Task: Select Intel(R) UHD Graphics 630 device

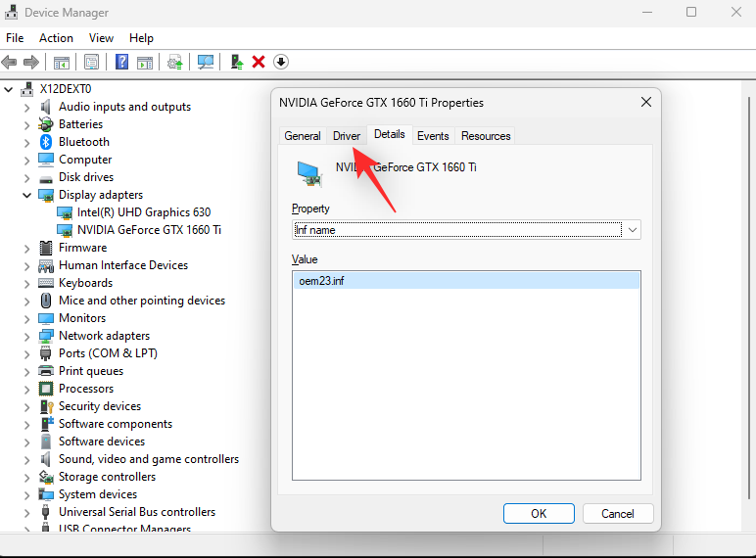Action: (144, 212)
